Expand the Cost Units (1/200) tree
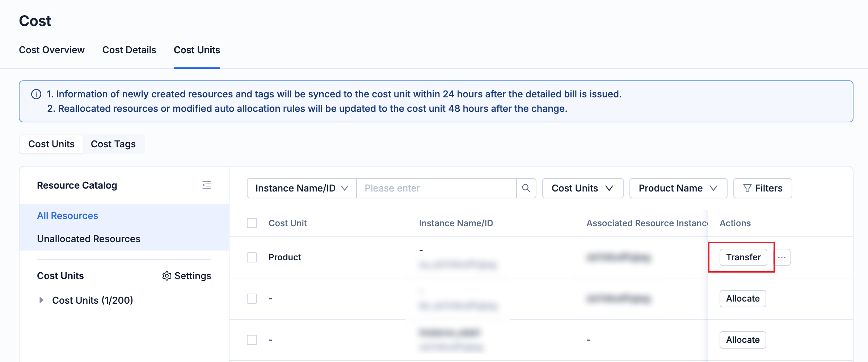Image resolution: width=868 pixels, height=362 pixels. 41,300
